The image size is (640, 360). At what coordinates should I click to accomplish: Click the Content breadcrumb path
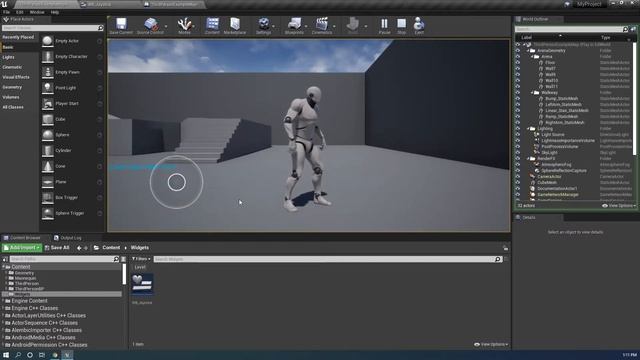click(x=111, y=248)
